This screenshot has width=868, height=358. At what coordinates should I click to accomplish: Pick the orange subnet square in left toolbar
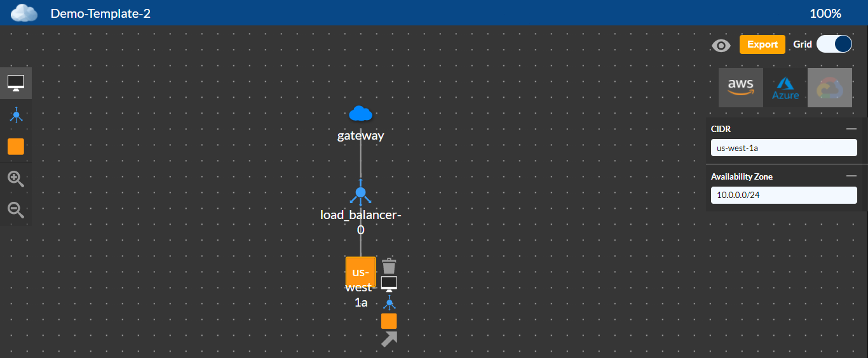tap(16, 147)
